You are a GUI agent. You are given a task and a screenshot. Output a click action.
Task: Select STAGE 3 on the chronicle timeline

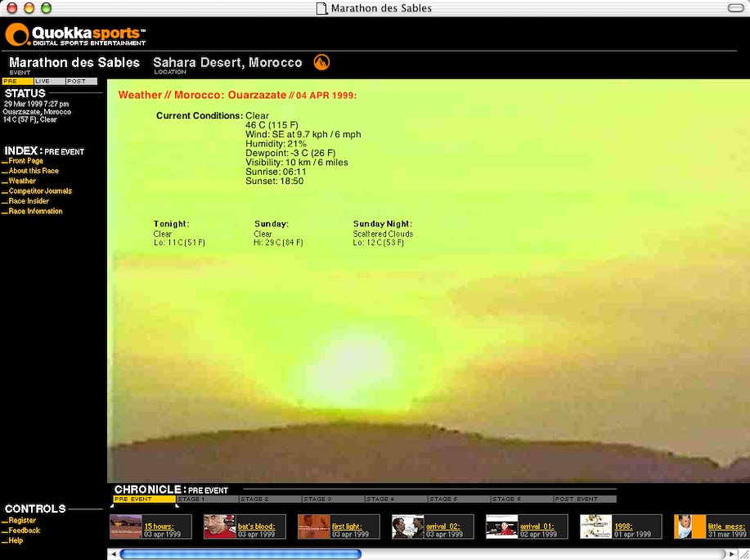(334, 500)
